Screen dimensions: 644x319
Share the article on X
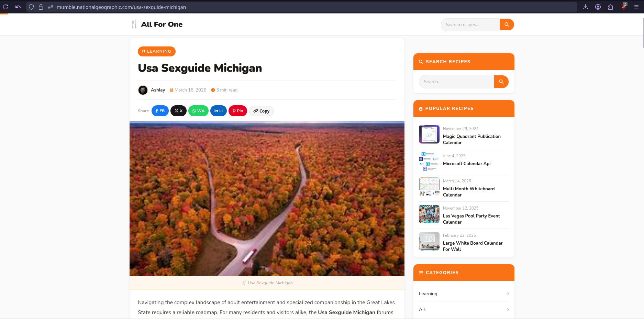pyautogui.click(x=178, y=111)
